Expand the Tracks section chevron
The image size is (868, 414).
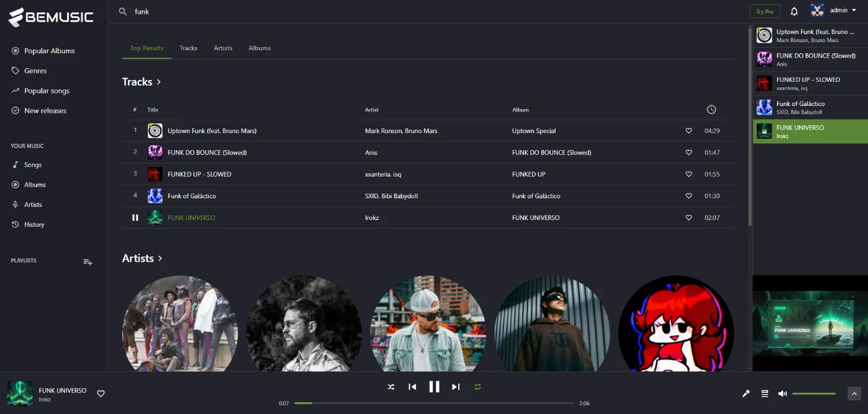(159, 82)
